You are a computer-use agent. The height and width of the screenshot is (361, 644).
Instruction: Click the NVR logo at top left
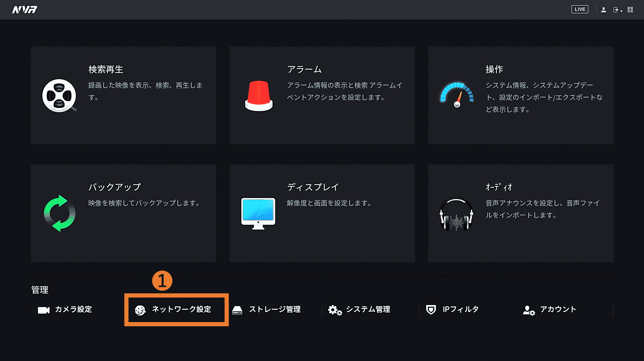coord(25,10)
